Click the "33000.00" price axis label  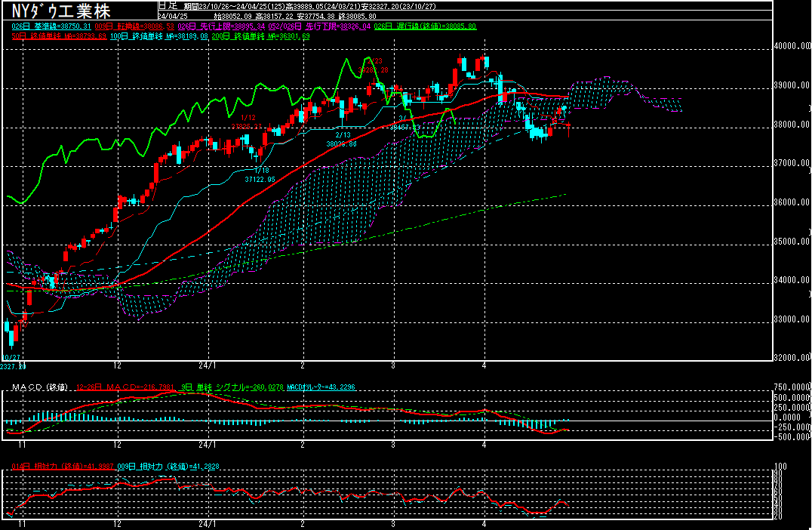[792, 319]
